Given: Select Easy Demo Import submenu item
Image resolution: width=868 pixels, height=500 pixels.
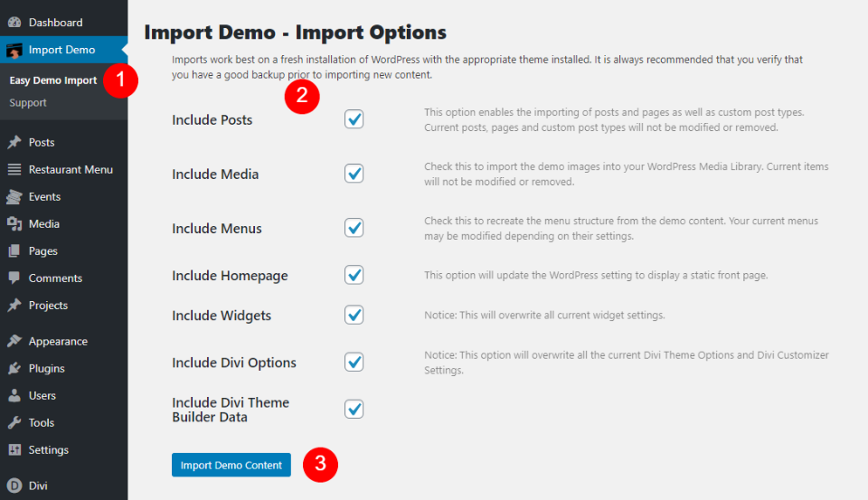Looking at the screenshot, I should click(x=53, y=80).
